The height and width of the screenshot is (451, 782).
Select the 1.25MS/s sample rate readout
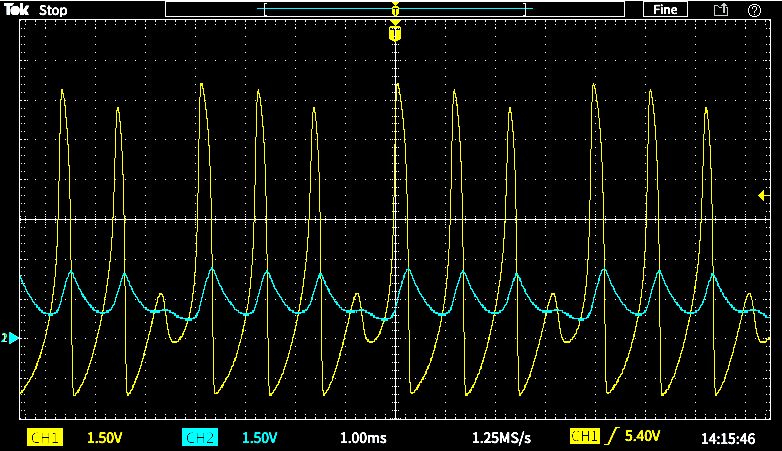[x=501, y=437]
